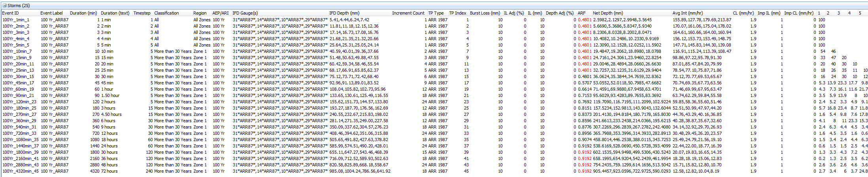Click the Avg Int (mm/hr) header
868x177 pixels.
(687, 13)
